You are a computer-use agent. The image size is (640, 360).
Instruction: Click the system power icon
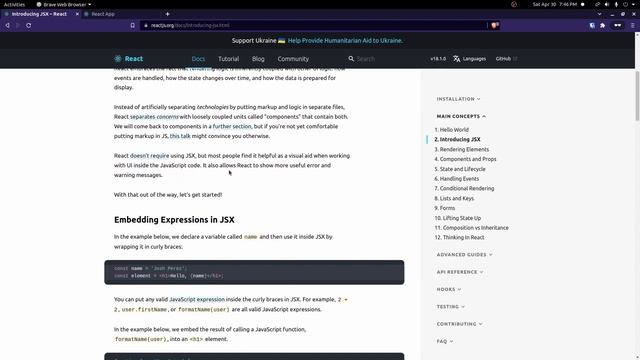click(x=625, y=4)
